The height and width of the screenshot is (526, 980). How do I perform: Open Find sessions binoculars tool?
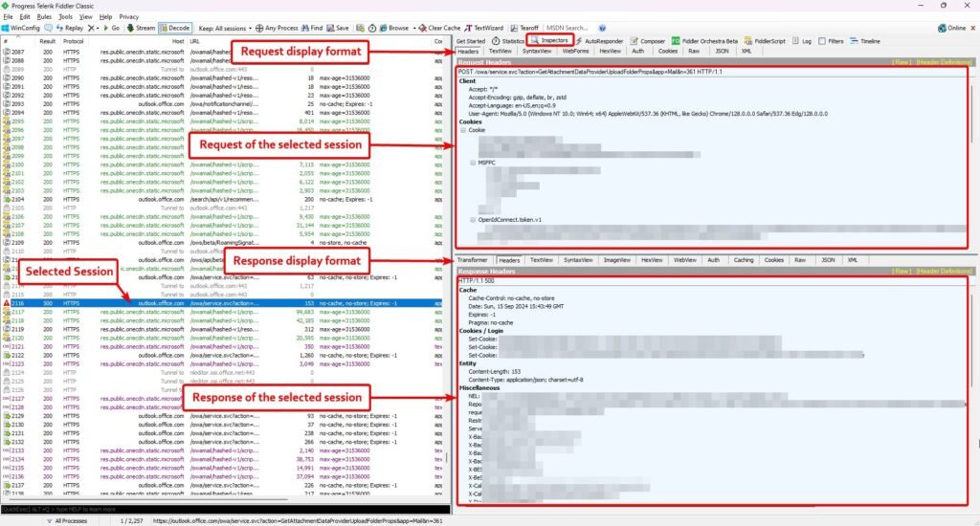[312, 28]
